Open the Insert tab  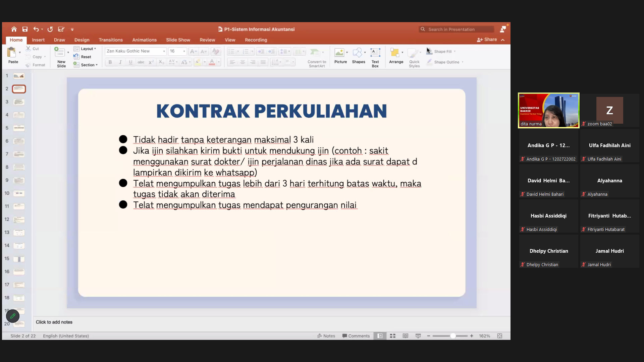click(38, 40)
